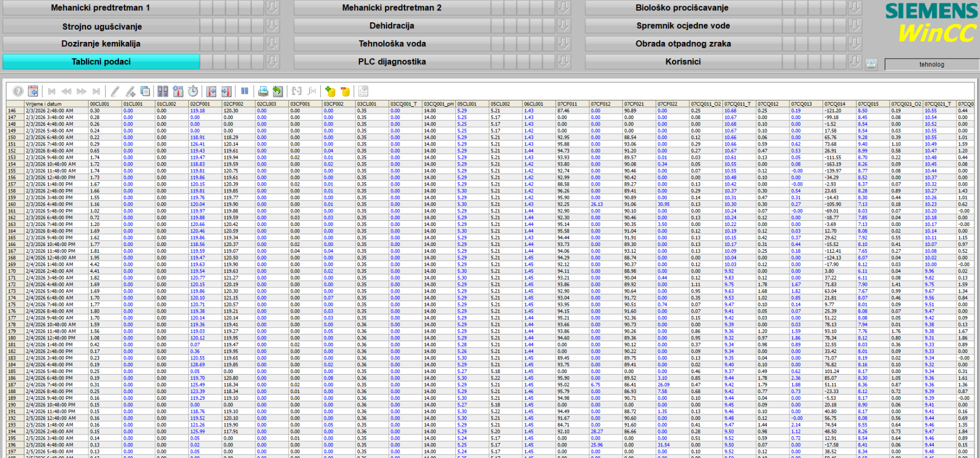The height and width of the screenshot is (458, 980).
Task: Switch to PLC dijagnostika screen
Action: 392,62
